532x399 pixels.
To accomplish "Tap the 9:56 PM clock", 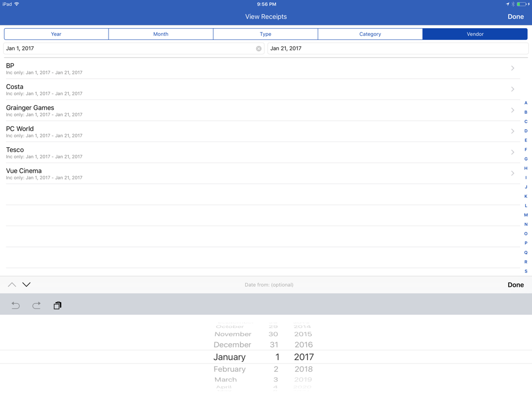I will [267, 4].
